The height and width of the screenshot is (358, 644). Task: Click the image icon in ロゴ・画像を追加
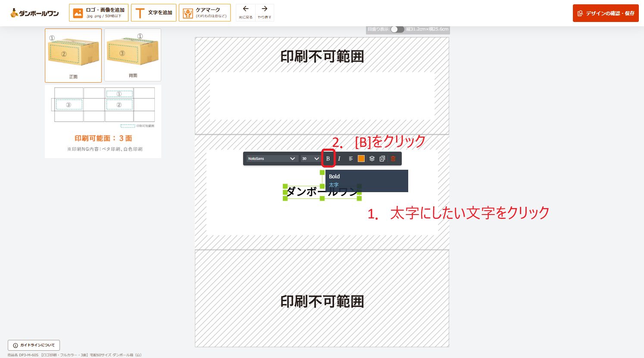[78, 13]
